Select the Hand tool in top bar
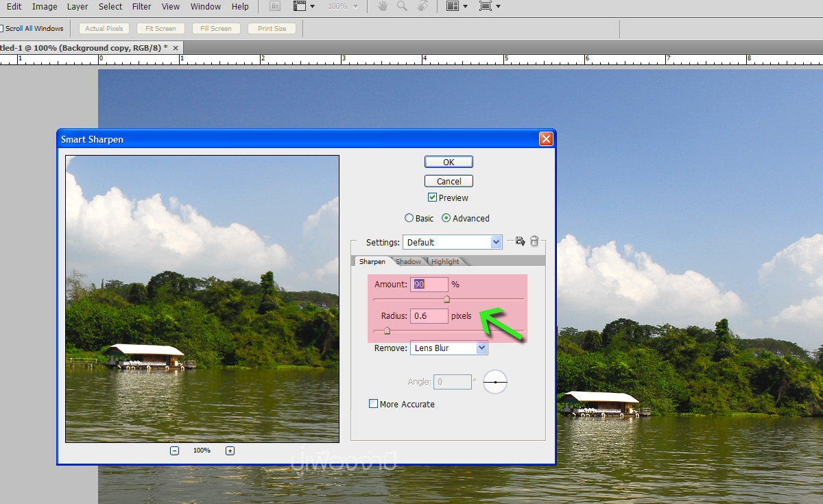The height and width of the screenshot is (504, 823). (x=382, y=6)
